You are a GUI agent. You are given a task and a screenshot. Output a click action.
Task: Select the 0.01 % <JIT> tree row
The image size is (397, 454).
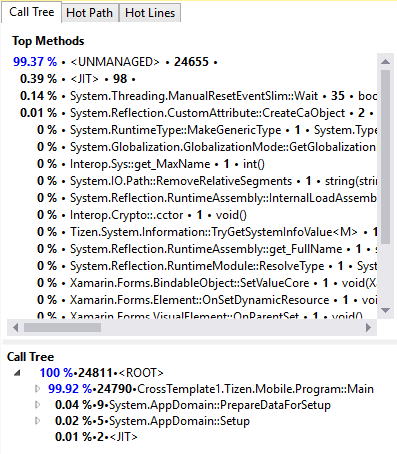click(96, 437)
